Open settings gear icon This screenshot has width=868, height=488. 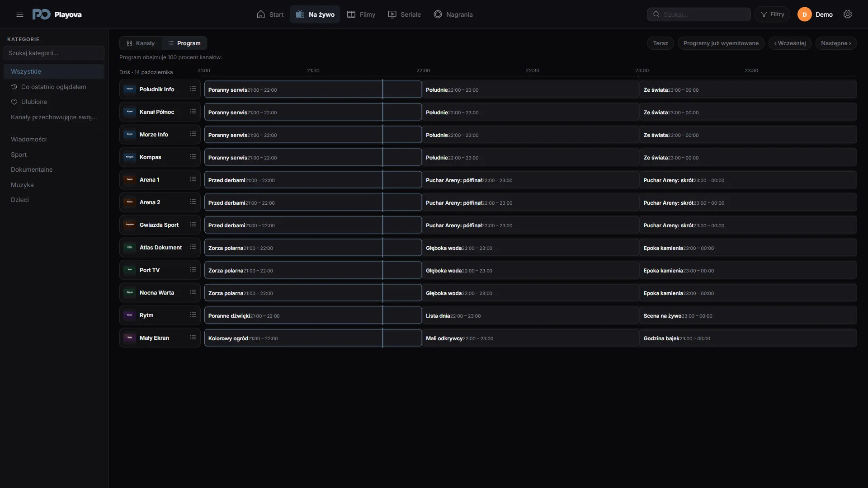tap(848, 14)
